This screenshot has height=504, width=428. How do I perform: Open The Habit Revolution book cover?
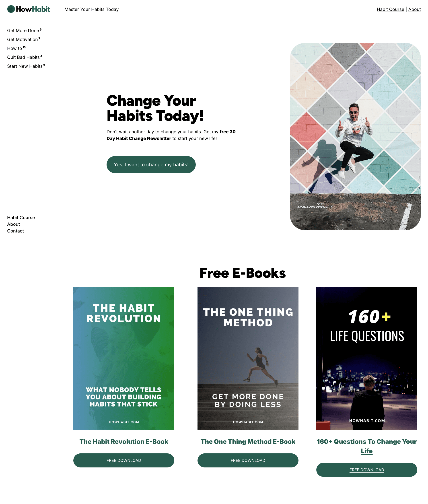pos(124,358)
